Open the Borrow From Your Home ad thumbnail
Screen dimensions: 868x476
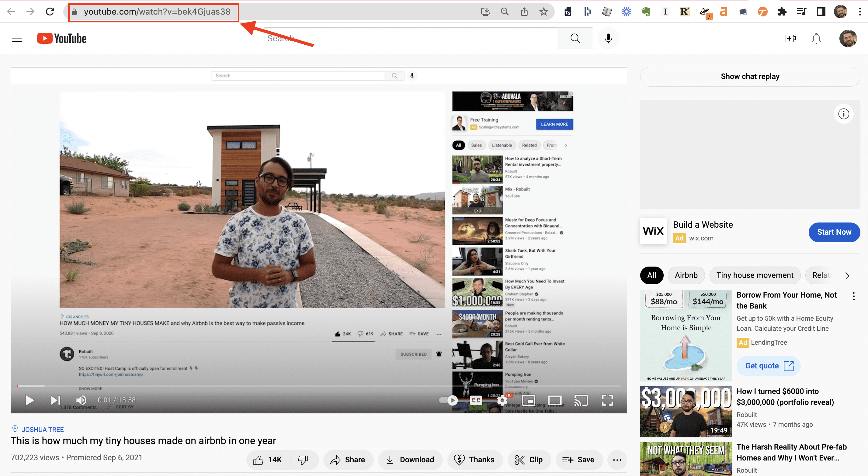686,335
